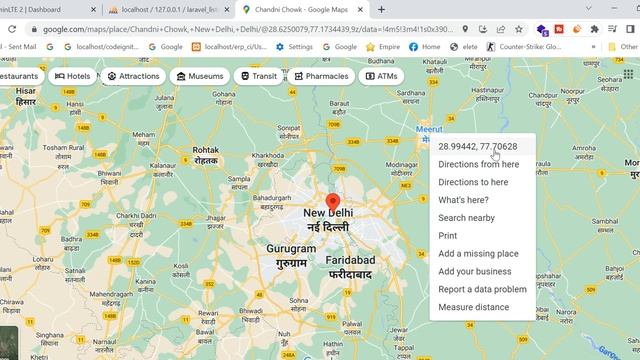Switch to satellite layer thumbnail

click(x=9, y=343)
